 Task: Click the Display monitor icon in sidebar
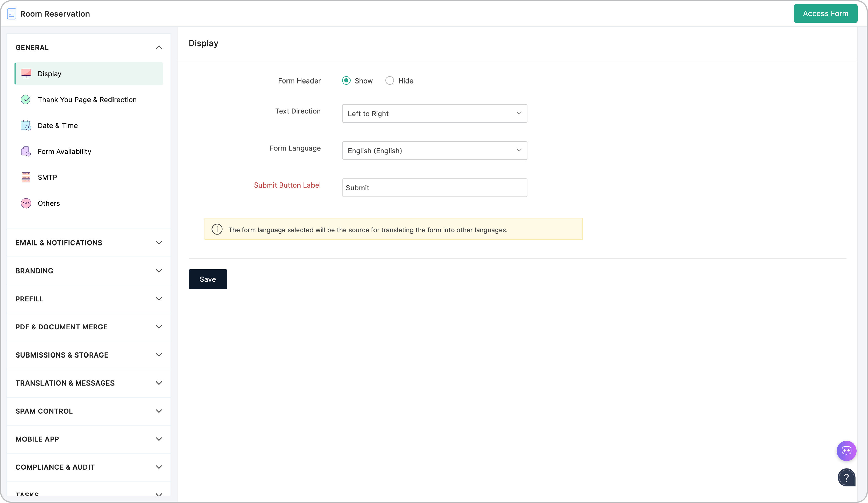tap(26, 73)
